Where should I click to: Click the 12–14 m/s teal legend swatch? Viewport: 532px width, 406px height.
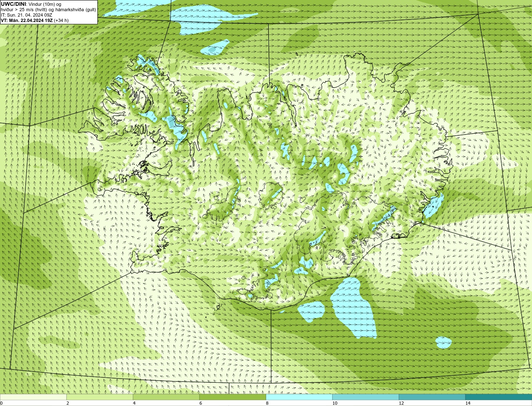tap(432, 397)
